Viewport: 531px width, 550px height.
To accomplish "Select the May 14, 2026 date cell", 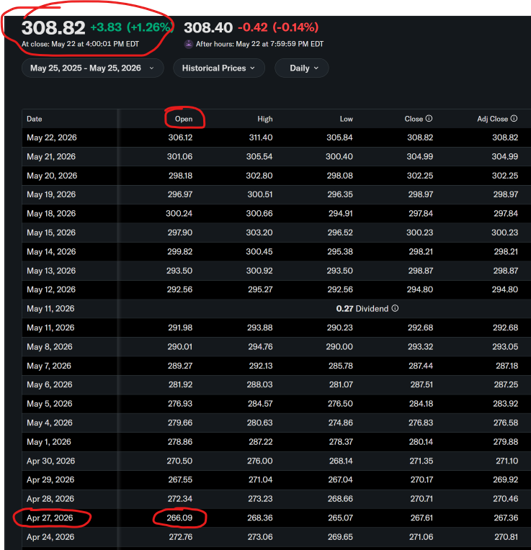I will 51,251.
